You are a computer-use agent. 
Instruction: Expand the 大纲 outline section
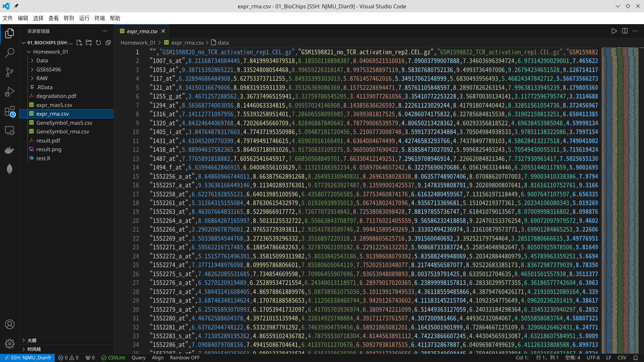67,340
